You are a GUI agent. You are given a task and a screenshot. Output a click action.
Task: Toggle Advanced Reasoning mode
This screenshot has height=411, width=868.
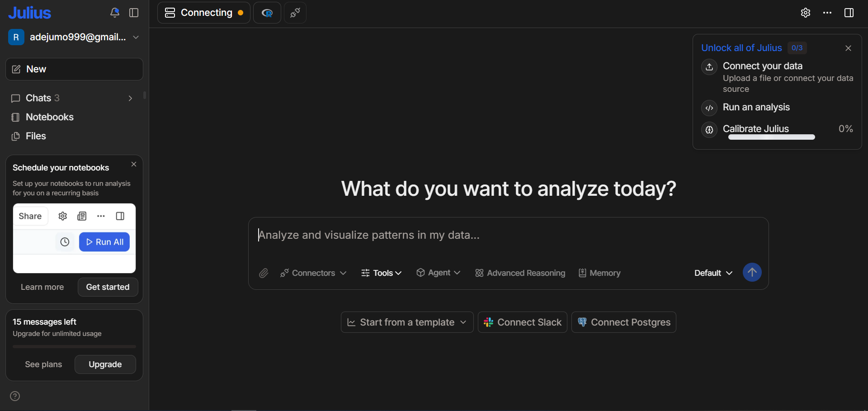(520, 273)
